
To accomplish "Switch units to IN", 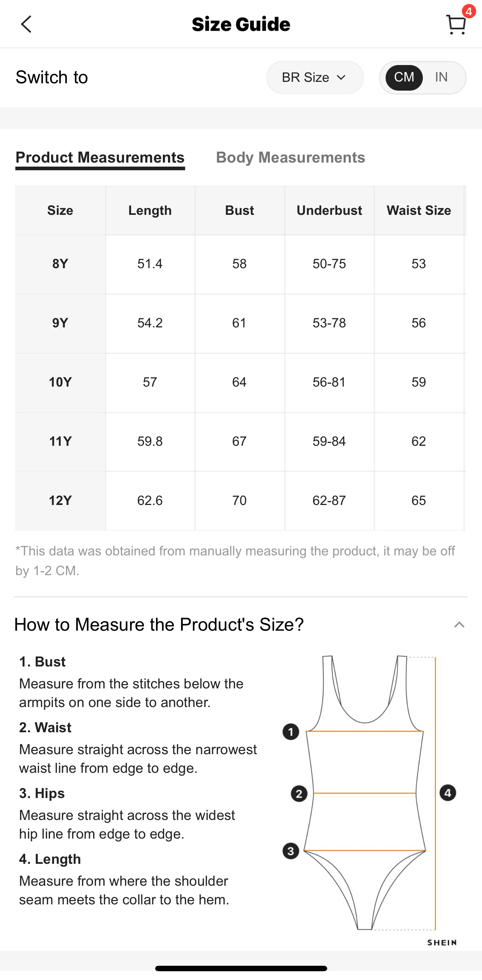I will 441,77.
